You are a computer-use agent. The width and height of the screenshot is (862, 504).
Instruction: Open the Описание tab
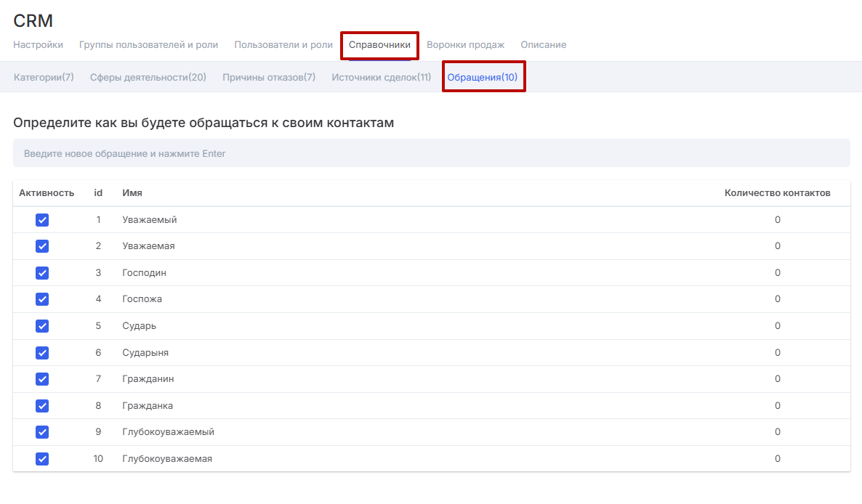click(x=543, y=45)
